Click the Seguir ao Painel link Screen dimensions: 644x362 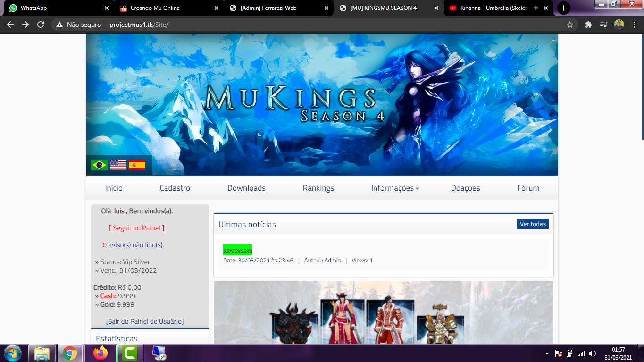137,228
